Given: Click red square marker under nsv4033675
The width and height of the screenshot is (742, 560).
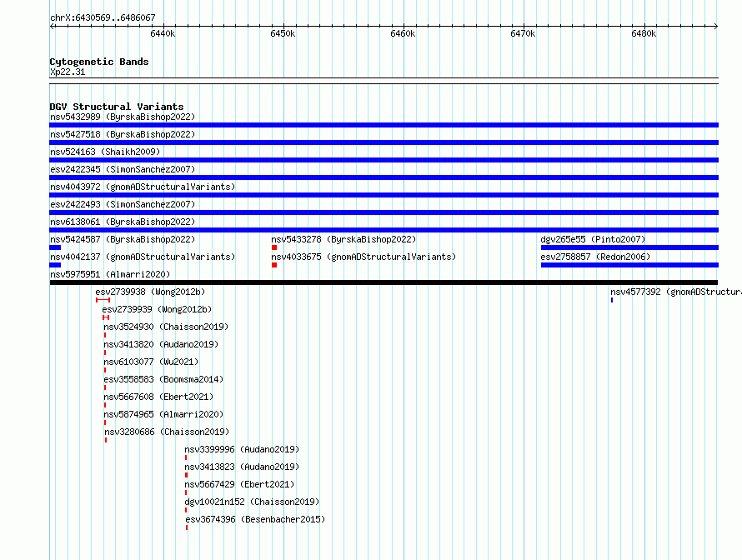Looking at the screenshot, I should point(274,265).
